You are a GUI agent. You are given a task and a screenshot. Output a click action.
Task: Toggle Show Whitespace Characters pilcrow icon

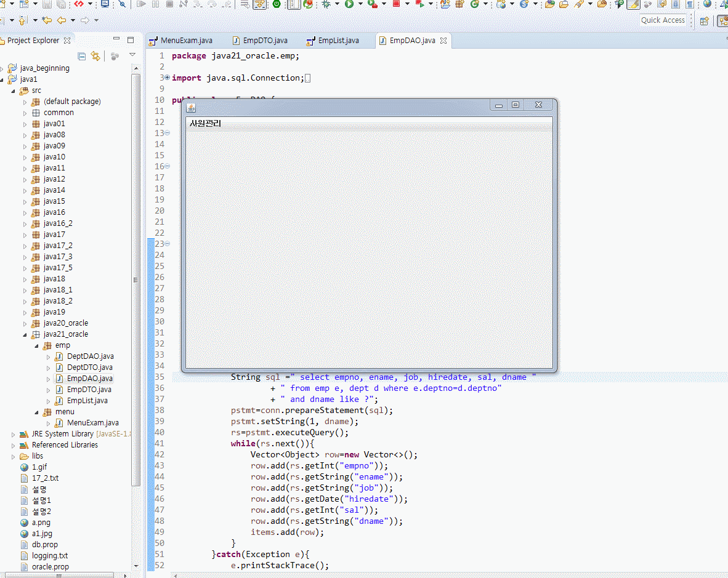[x=689, y=4]
